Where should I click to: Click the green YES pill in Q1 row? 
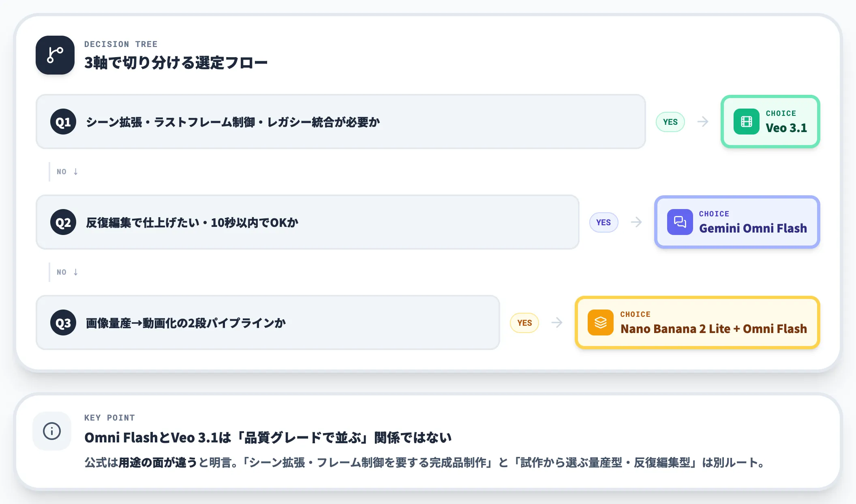(x=670, y=122)
